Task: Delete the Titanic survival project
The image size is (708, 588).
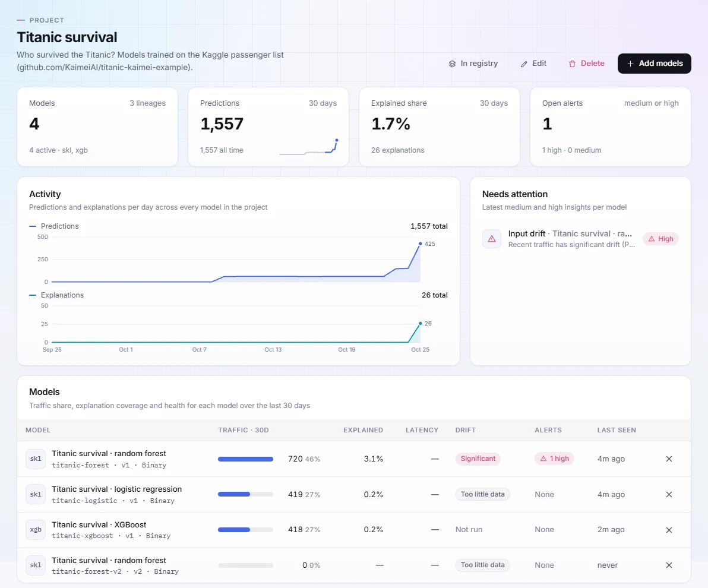Action: point(587,64)
